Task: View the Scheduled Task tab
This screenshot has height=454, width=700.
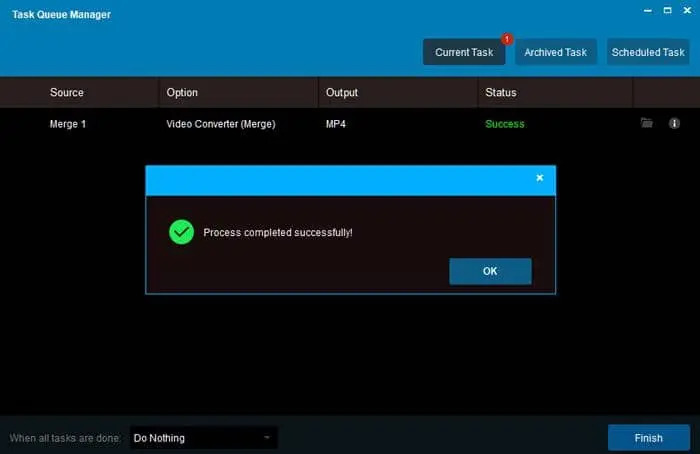Action: click(648, 52)
